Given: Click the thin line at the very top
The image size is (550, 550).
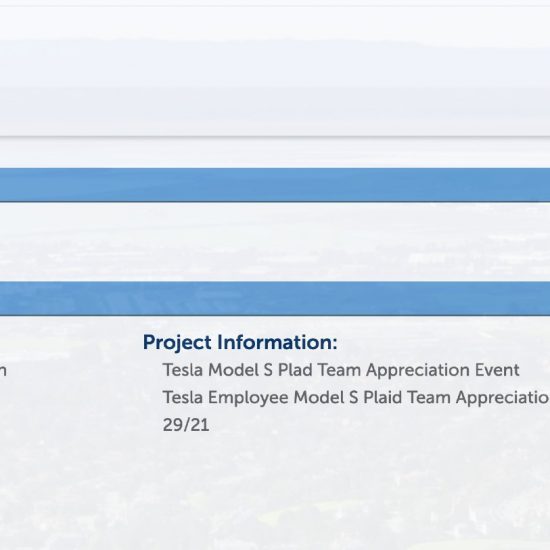Looking at the screenshot, I should click(275, 6).
